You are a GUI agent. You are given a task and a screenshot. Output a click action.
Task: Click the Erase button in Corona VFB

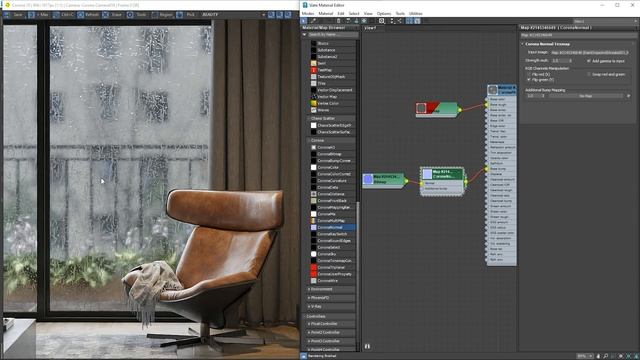pos(113,15)
